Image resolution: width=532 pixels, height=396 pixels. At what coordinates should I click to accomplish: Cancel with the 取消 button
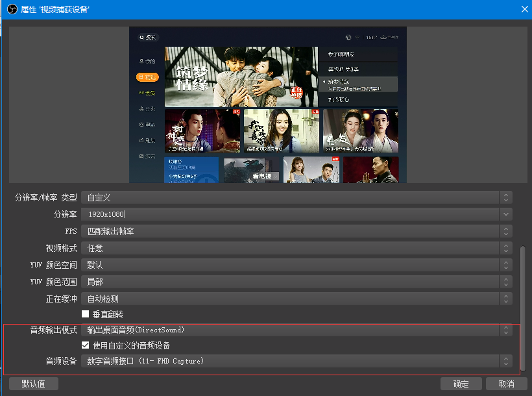(x=507, y=384)
